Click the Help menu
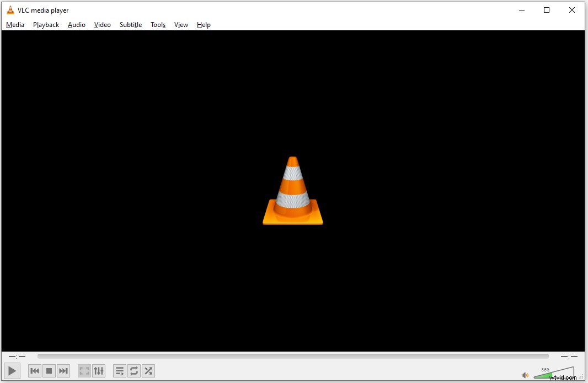Screen dimensions: 588x383 click(x=204, y=25)
